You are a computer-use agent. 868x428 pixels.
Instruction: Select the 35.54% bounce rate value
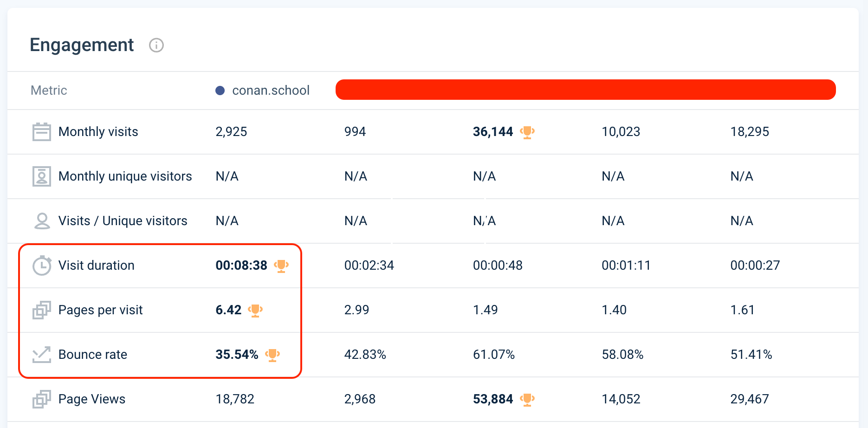[x=237, y=355]
